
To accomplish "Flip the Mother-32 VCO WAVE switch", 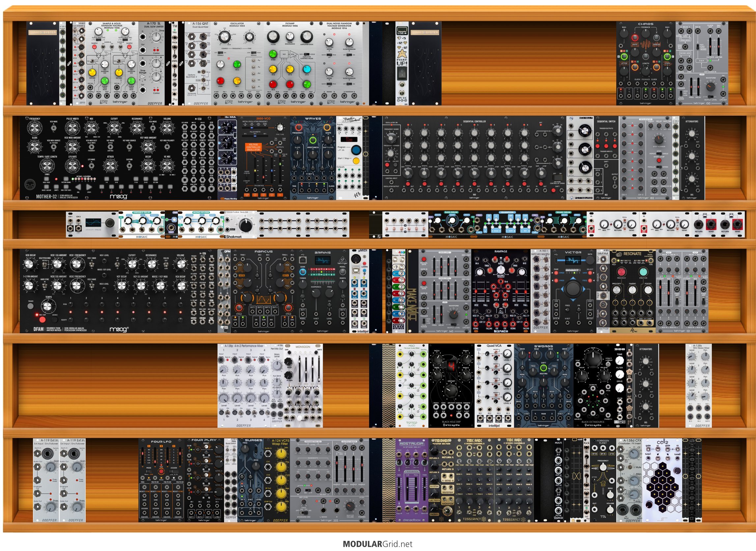I will click(x=53, y=129).
